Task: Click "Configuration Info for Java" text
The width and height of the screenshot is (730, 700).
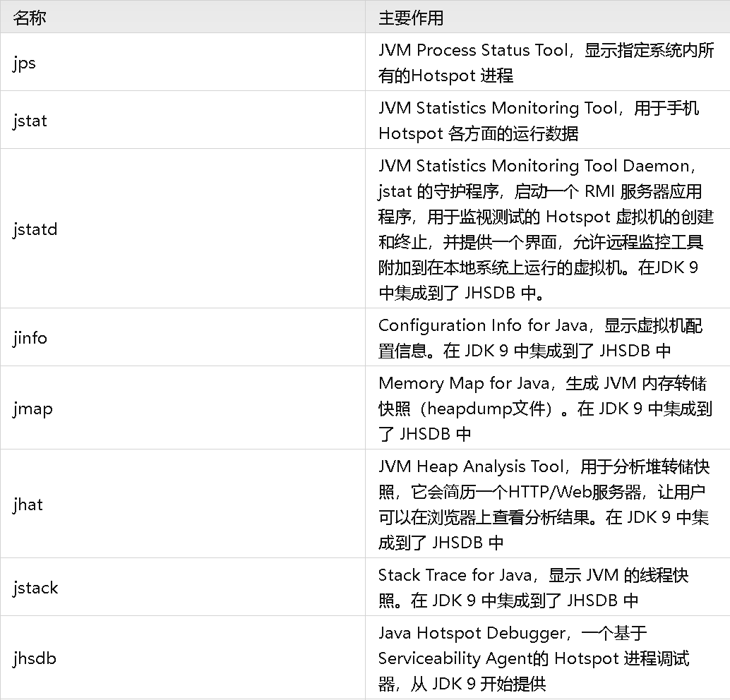Action: [x=483, y=325]
